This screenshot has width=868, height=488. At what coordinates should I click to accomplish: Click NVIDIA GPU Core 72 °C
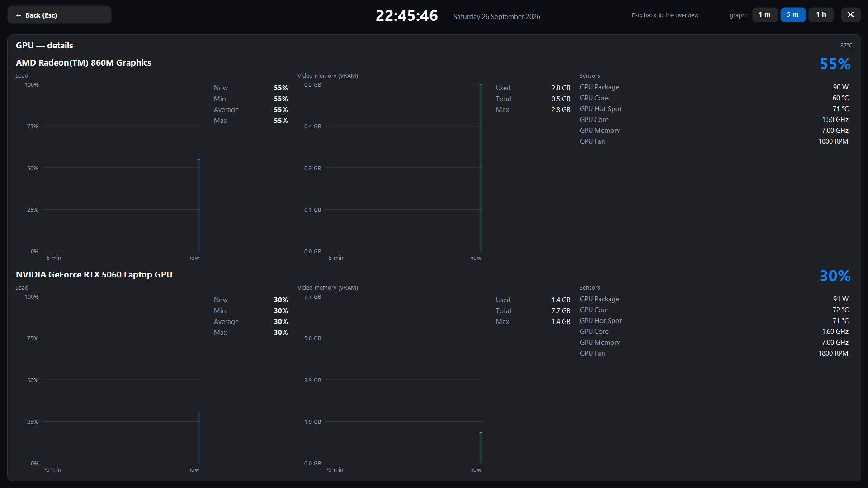click(x=714, y=310)
